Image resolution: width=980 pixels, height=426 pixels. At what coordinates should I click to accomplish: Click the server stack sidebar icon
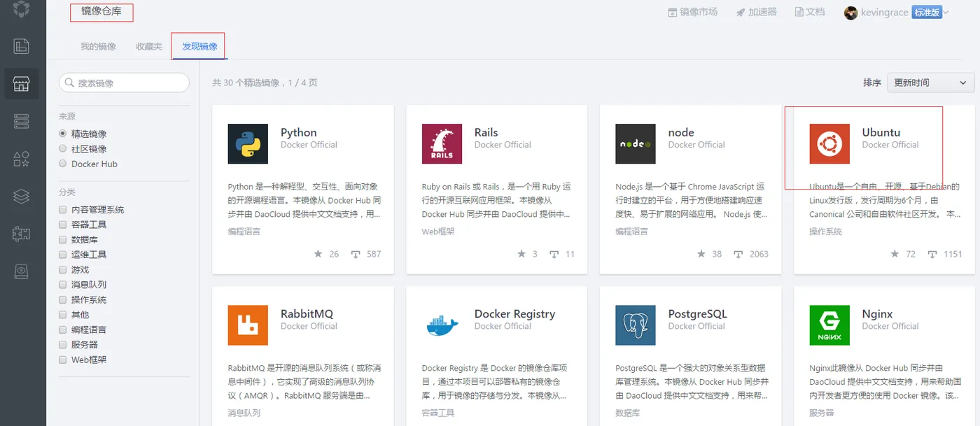(x=21, y=122)
